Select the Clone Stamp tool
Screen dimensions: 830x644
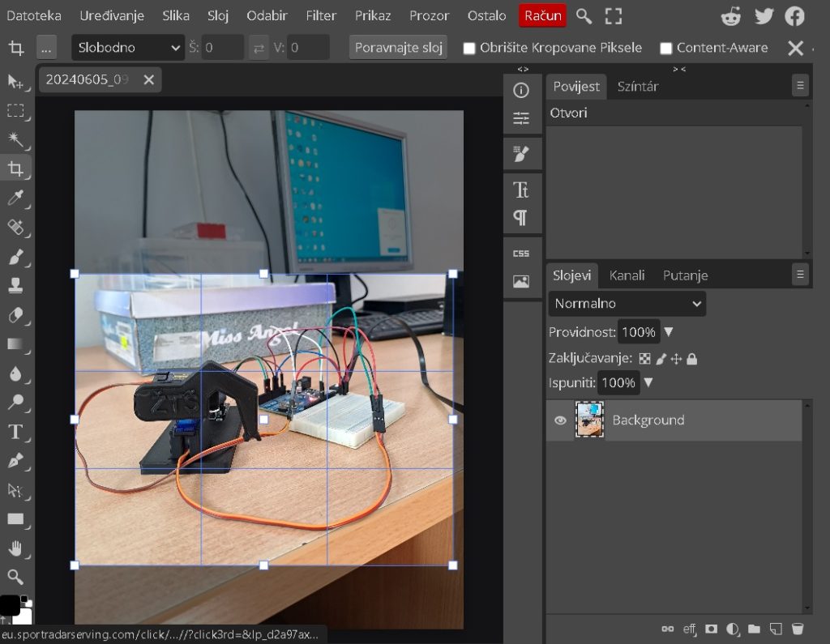point(15,285)
